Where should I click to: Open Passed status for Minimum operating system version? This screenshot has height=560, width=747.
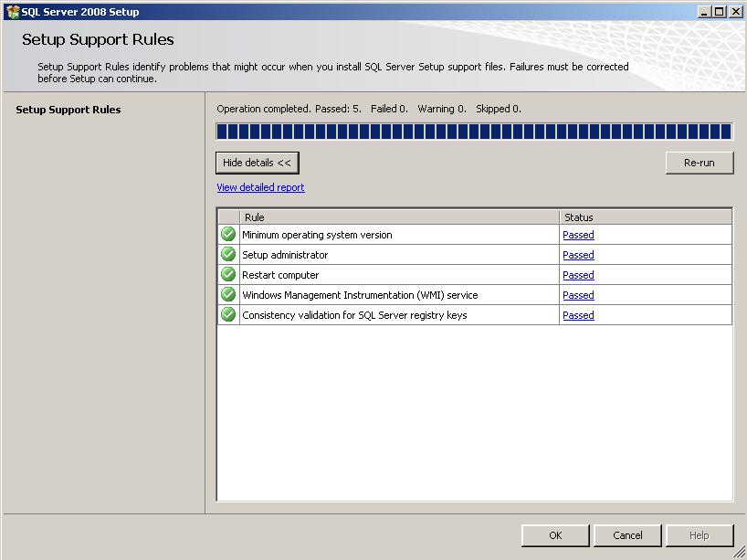pos(578,235)
